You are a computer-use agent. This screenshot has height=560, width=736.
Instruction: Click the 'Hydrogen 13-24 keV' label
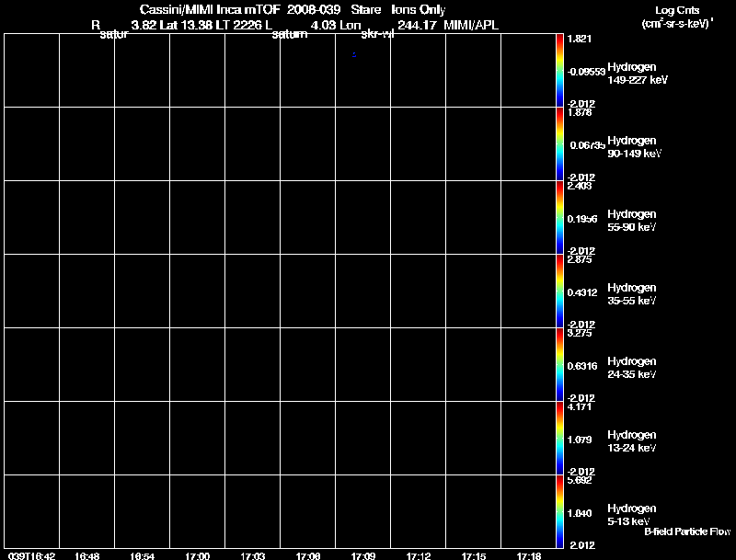[x=632, y=441]
